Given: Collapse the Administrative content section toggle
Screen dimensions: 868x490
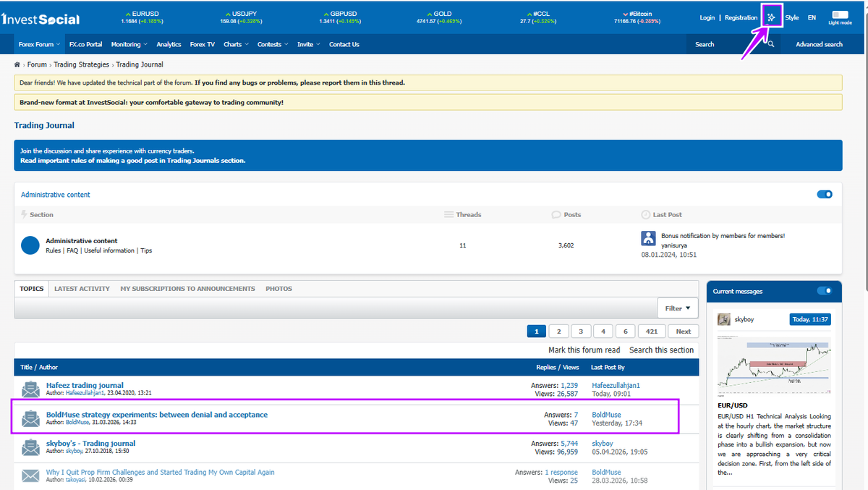Looking at the screenshot, I should click(x=825, y=194).
